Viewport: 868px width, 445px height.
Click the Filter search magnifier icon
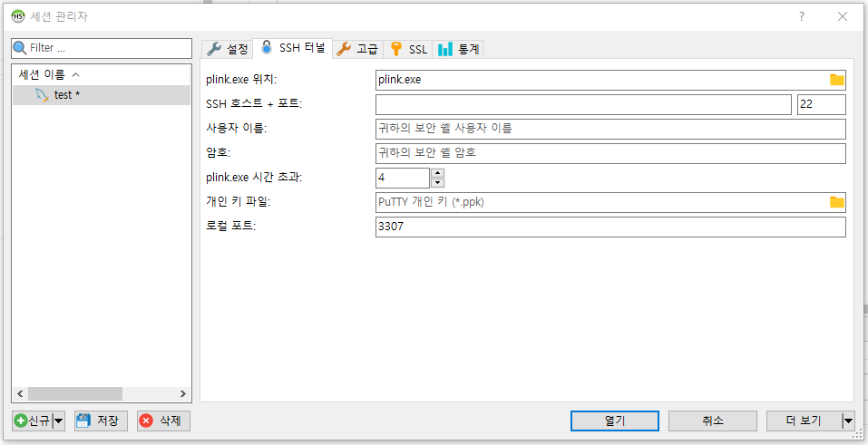(x=20, y=47)
